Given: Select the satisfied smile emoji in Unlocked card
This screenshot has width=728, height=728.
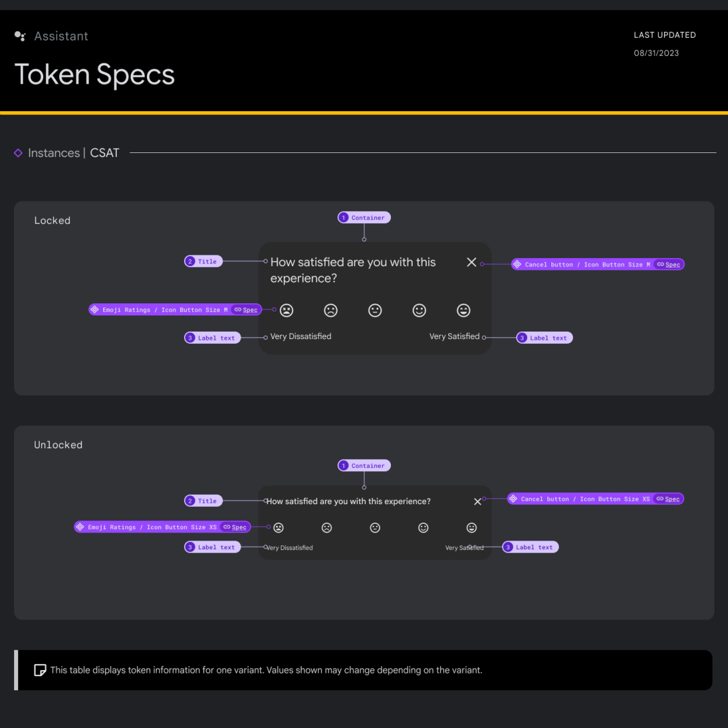Looking at the screenshot, I should click(x=423, y=528).
